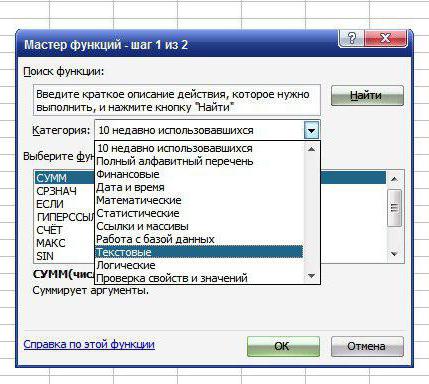Image resolution: width=429 pixels, height=384 pixels.
Task: Click the category list scroll down arrow
Action: point(312,276)
